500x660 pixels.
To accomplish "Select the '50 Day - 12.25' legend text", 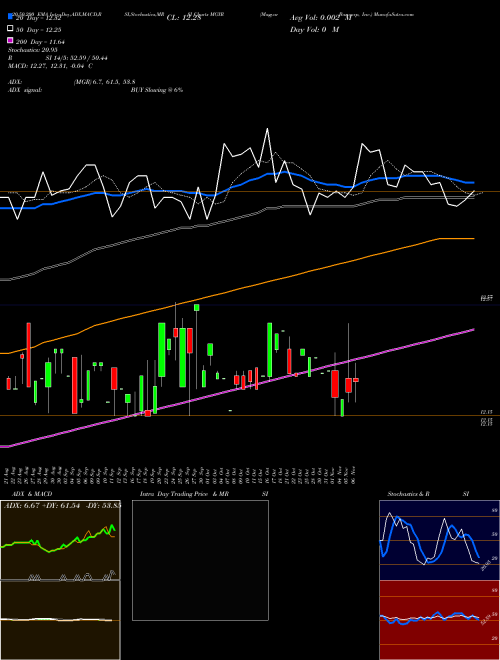I will click(38, 29).
